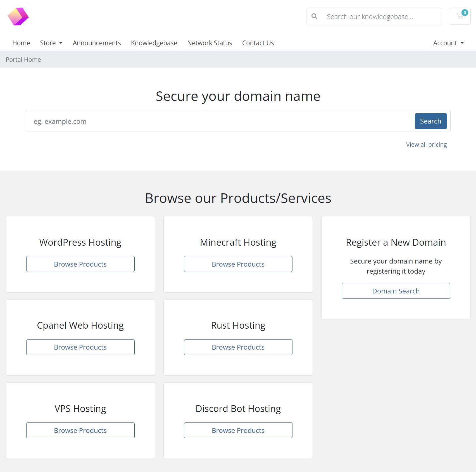476x472 pixels.
Task: Browse WordPress Hosting products
Action: pos(80,264)
